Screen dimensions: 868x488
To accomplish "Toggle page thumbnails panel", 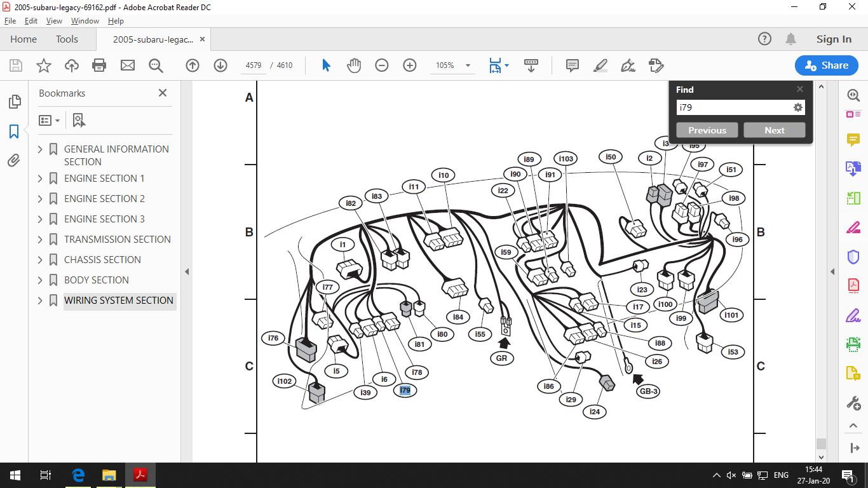I will pyautogui.click(x=13, y=102).
